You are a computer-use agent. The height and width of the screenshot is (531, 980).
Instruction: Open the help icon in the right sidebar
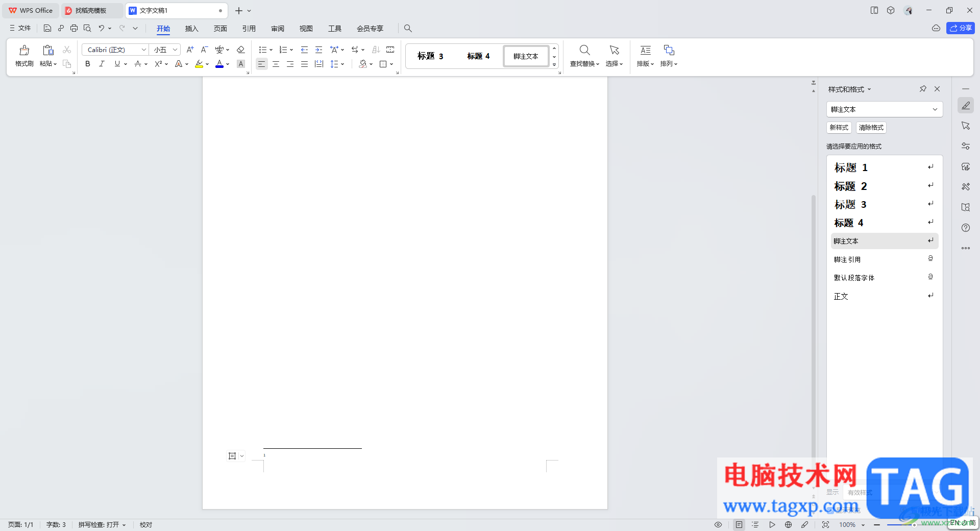tap(966, 228)
